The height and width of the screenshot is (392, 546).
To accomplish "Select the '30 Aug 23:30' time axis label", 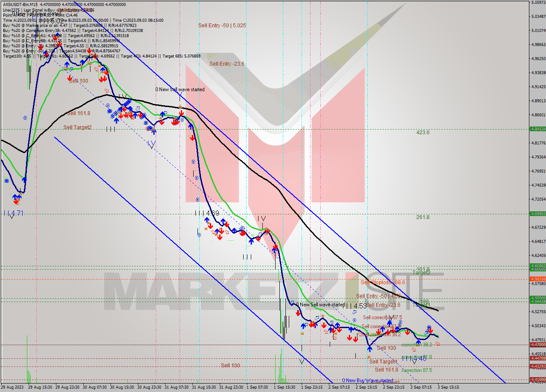I will tap(149, 387).
